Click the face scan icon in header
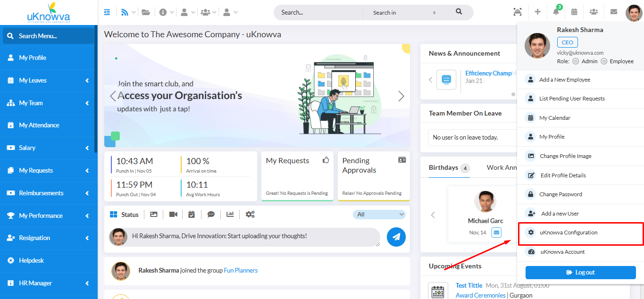This screenshot has width=644, height=299. (x=518, y=12)
